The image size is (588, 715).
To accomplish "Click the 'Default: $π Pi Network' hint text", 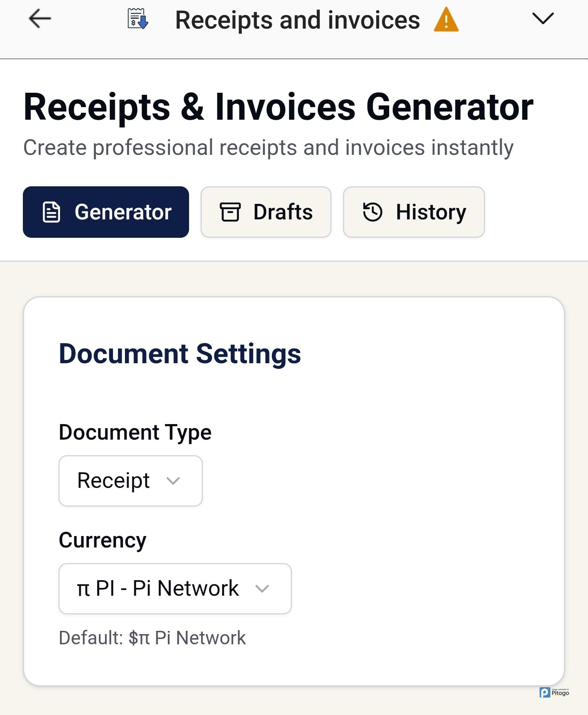I will tap(152, 638).
